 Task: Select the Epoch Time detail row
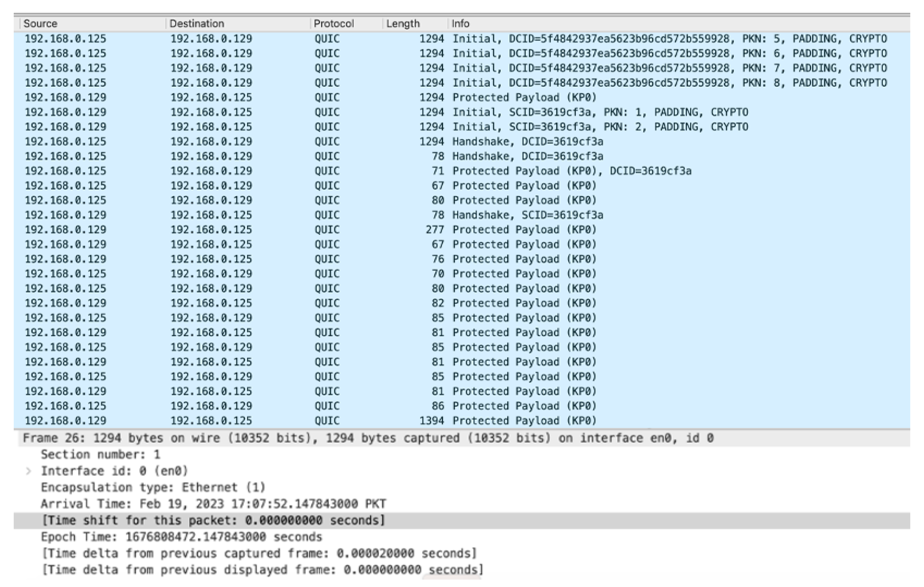point(181,537)
